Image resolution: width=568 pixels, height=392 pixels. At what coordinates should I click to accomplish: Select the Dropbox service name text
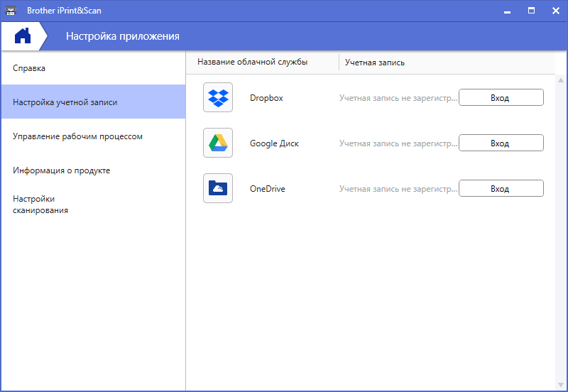point(266,98)
